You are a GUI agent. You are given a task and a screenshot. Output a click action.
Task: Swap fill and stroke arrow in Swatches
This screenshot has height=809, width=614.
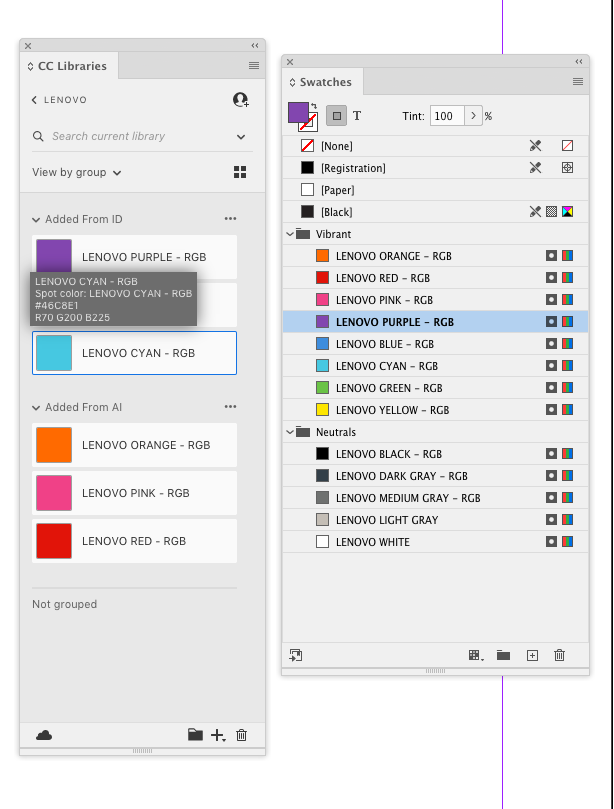click(x=314, y=105)
